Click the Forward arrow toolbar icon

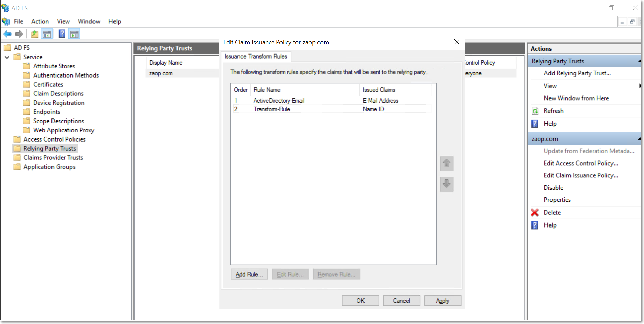point(19,34)
